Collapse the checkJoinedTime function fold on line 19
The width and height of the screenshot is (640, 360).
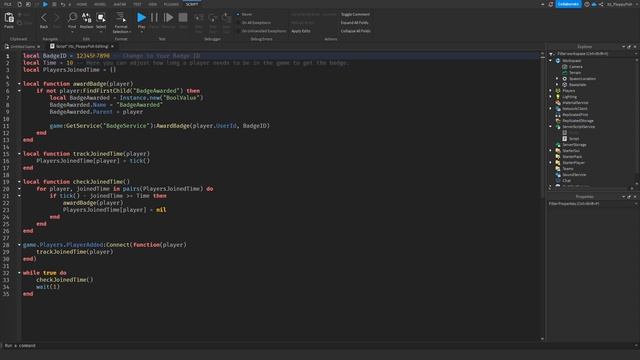point(19,182)
